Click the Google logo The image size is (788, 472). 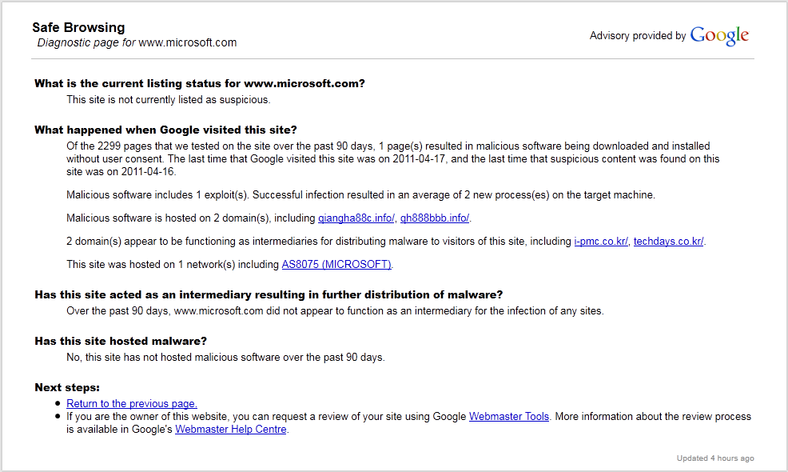coord(719,35)
